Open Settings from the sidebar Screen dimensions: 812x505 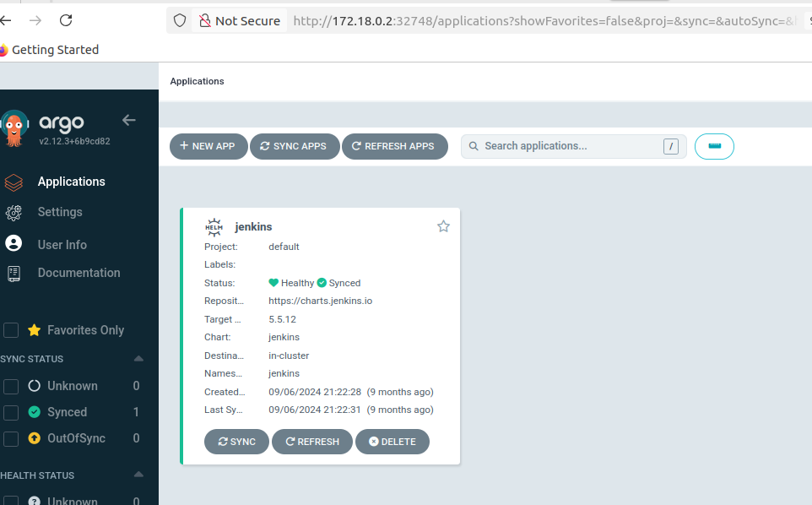(60, 212)
